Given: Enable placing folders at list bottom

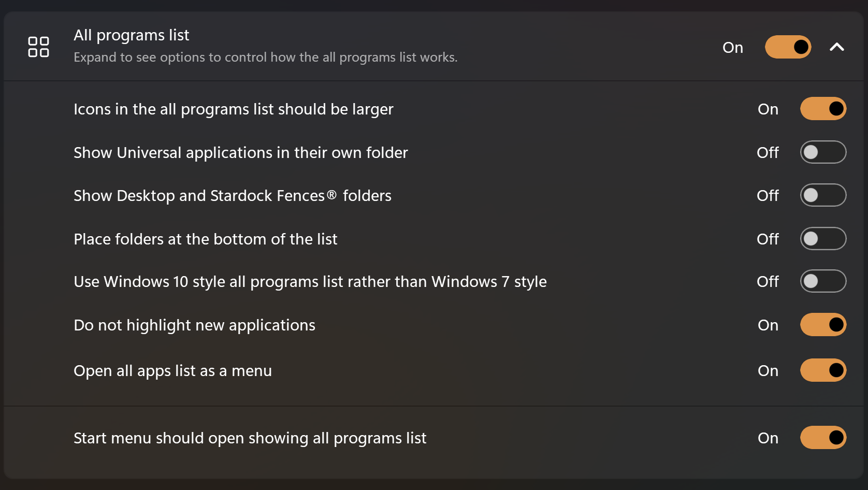Looking at the screenshot, I should tap(823, 239).
